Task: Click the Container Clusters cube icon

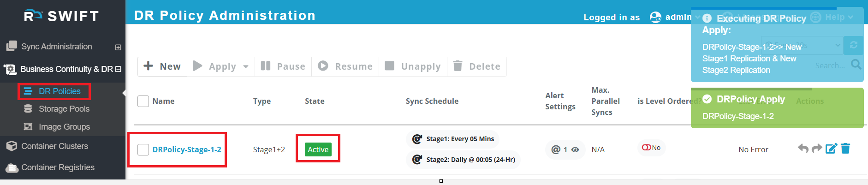Action: click(x=12, y=146)
